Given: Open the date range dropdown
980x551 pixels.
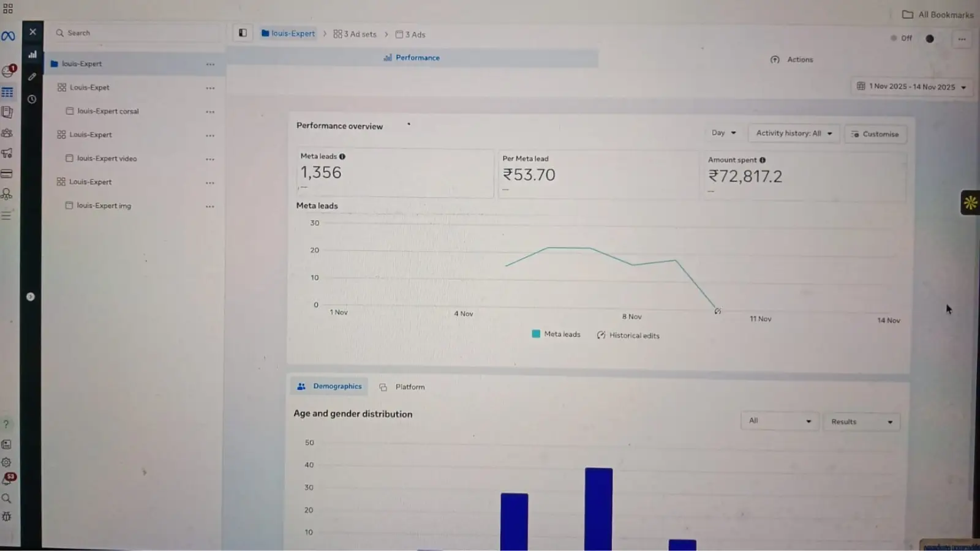Looking at the screenshot, I should (x=911, y=87).
